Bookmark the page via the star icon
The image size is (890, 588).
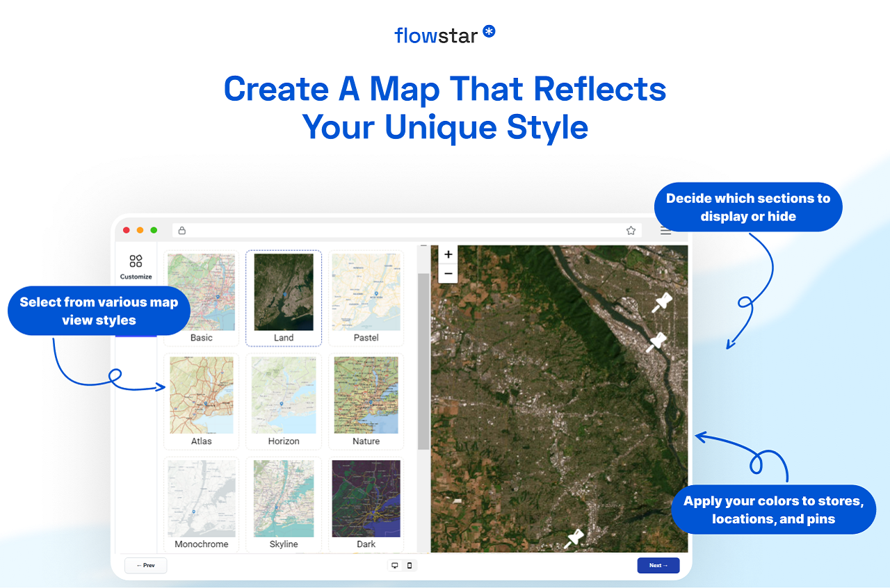click(630, 229)
